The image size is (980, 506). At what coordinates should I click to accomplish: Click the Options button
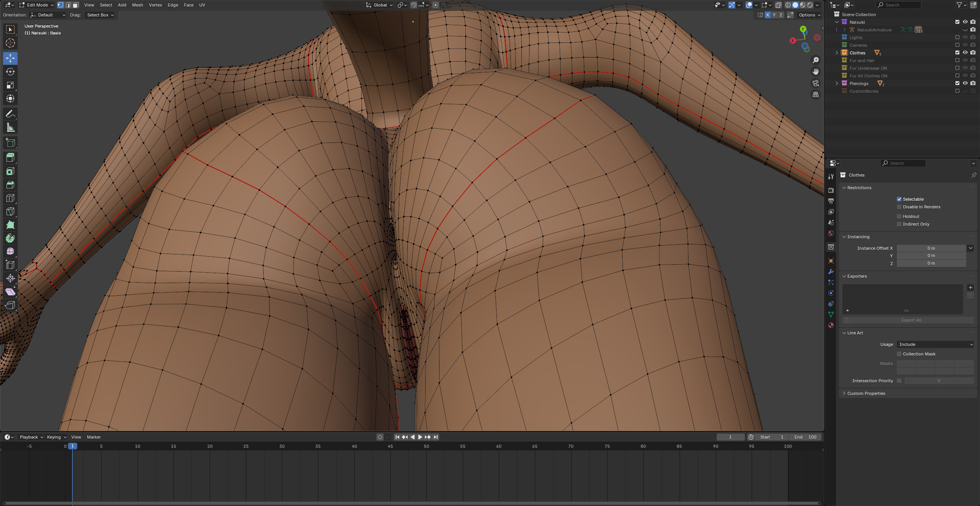coord(809,15)
